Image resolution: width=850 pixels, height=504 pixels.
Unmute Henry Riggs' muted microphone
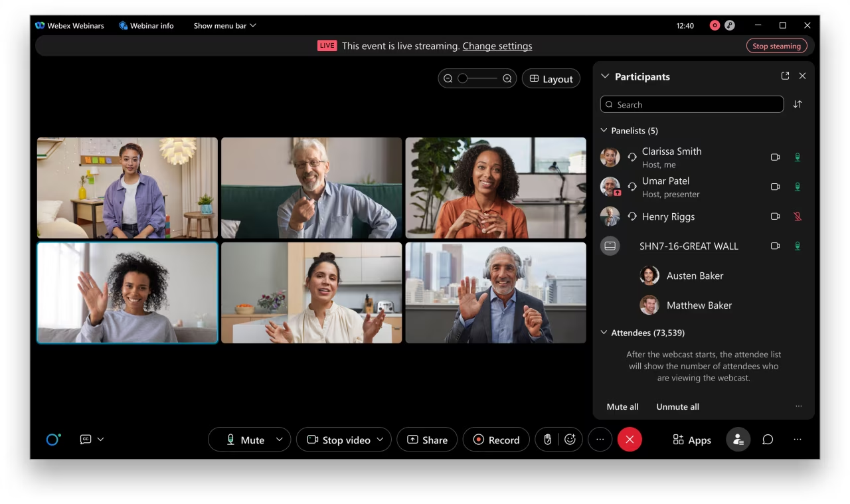[798, 216]
